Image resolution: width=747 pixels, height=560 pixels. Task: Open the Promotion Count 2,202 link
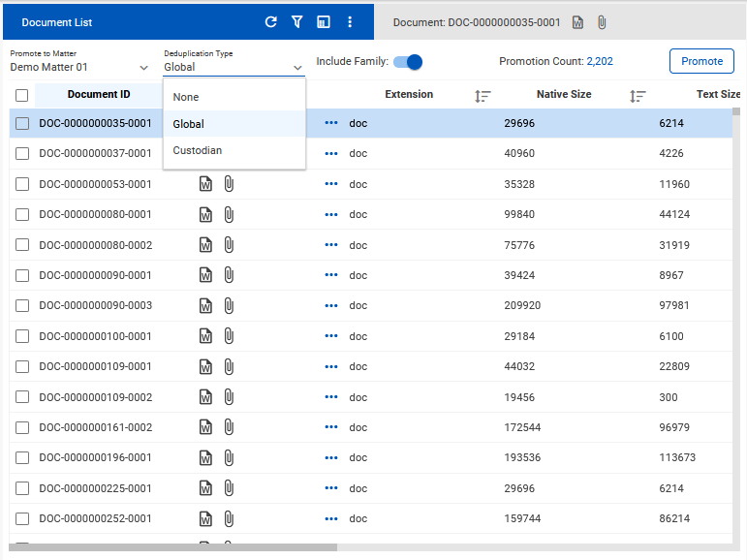click(600, 61)
